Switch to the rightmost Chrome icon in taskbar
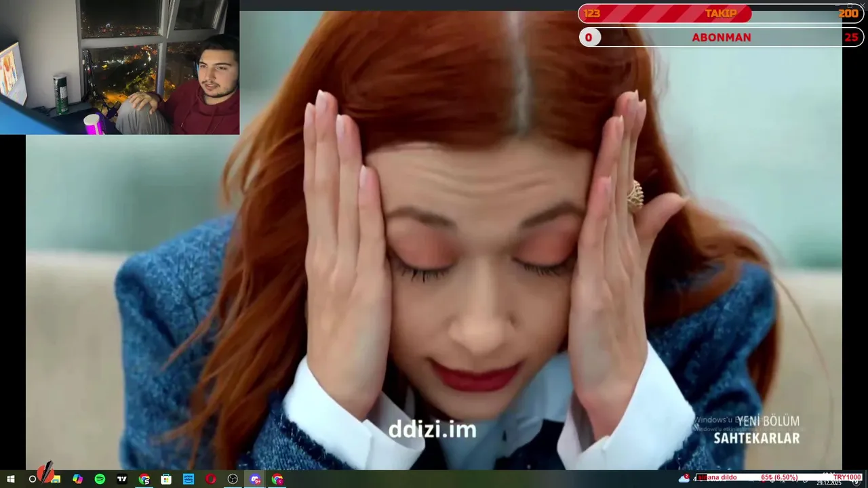The image size is (868, 488). tap(277, 479)
